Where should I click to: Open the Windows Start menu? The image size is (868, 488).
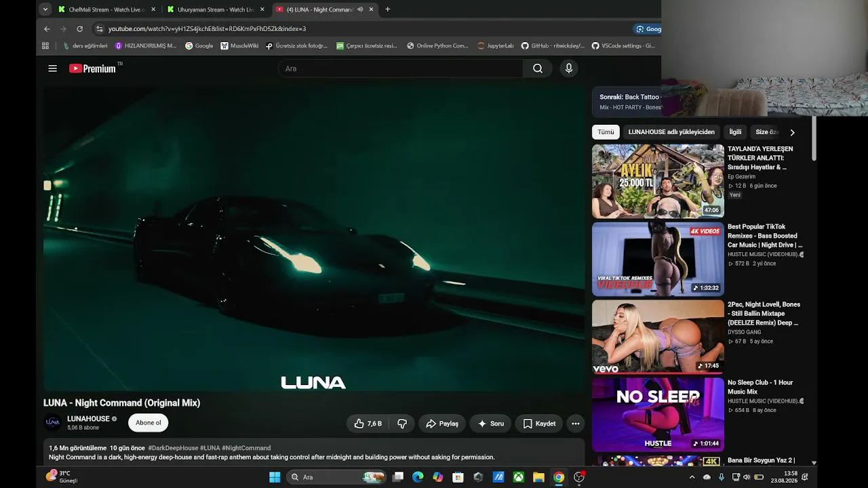click(x=275, y=477)
